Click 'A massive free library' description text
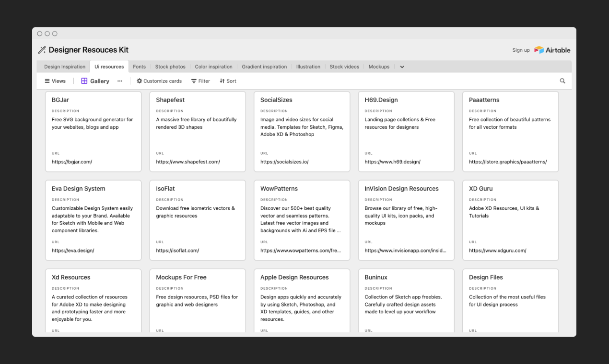The width and height of the screenshot is (609, 364). click(196, 124)
